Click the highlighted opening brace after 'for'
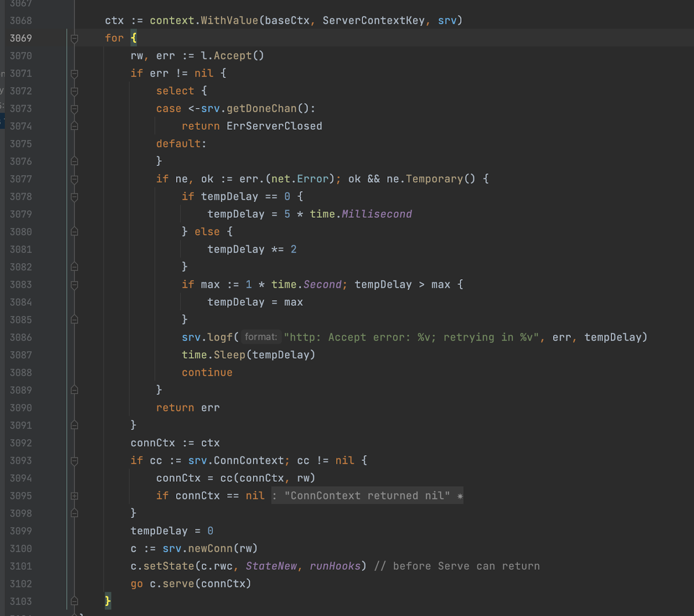The height and width of the screenshot is (616, 694). (134, 38)
